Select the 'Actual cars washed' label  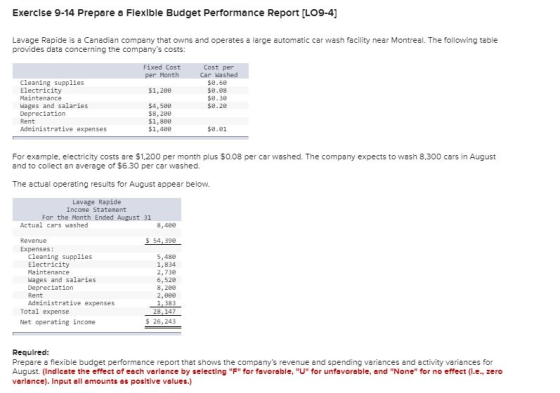click(x=54, y=225)
